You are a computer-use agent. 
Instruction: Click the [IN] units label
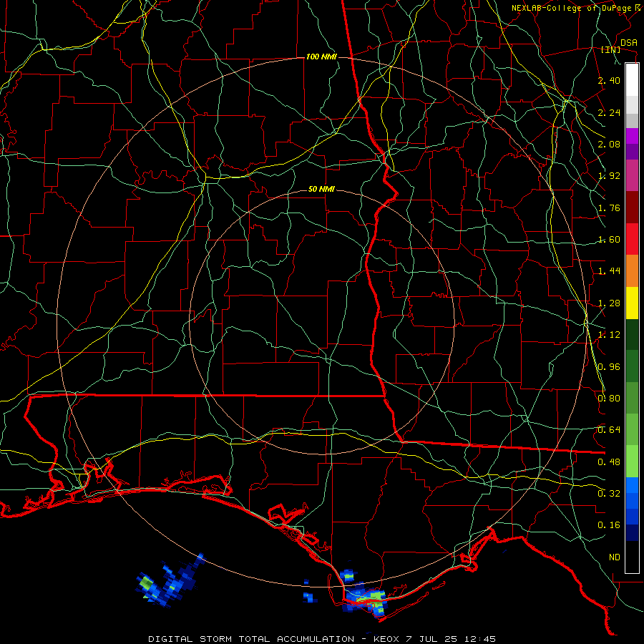[611, 49]
